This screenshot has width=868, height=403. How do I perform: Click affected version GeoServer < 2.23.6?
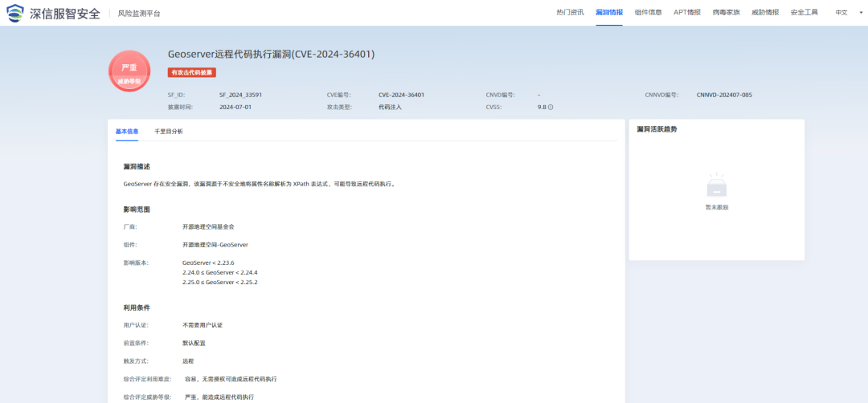tap(208, 263)
